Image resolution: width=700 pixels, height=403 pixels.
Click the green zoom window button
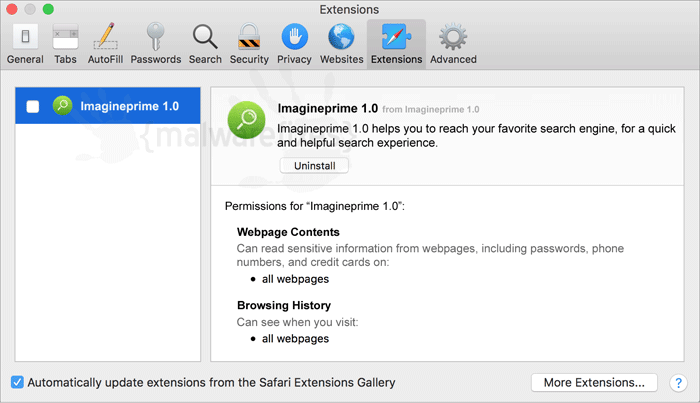coord(48,9)
